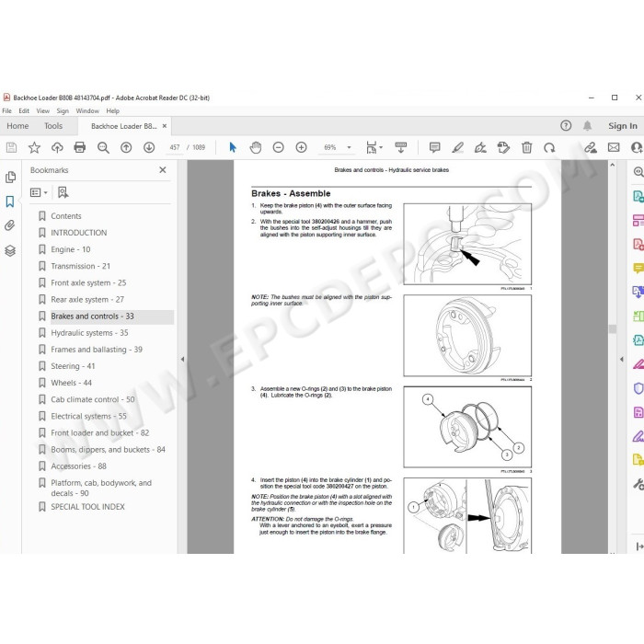
Task: Jump to Cab climate control - 50
Action: click(93, 399)
